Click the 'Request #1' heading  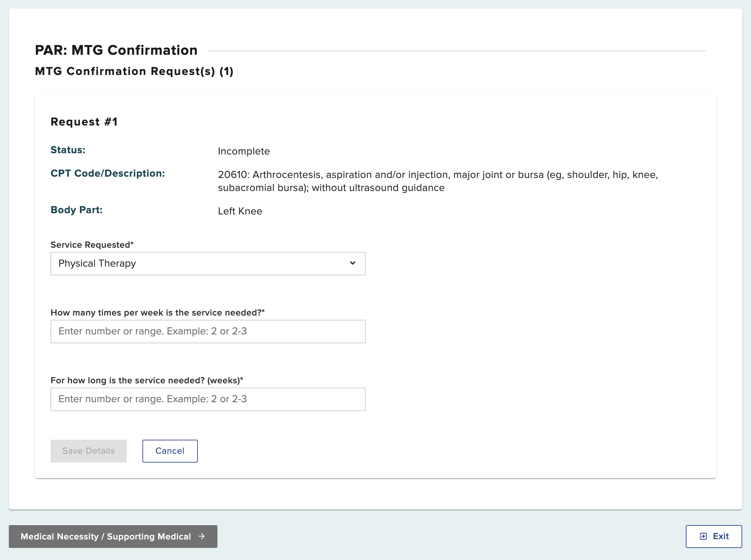point(84,122)
